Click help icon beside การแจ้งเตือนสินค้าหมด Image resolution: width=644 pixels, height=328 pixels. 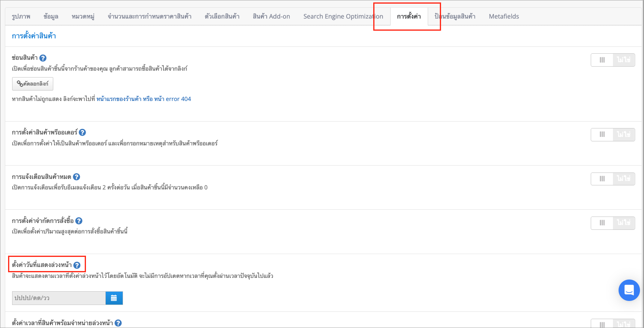pyautogui.click(x=76, y=177)
